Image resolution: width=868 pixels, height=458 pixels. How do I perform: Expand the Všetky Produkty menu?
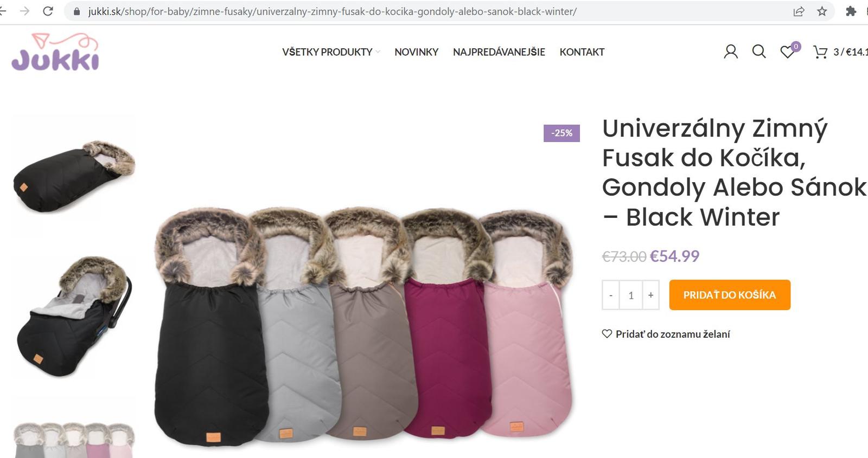tap(331, 52)
